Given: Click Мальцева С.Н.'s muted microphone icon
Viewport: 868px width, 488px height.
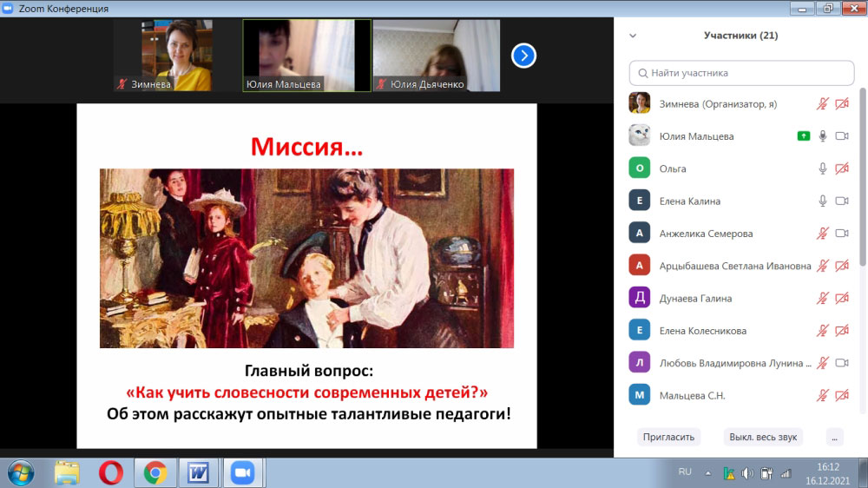Looking at the screenshot, I should pos(823,395).
